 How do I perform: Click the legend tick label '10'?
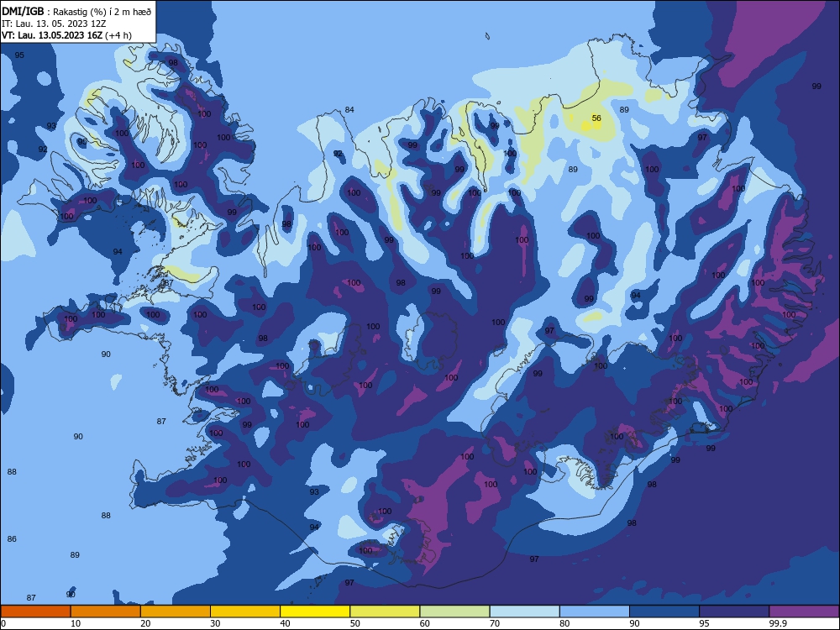point(76,623)
